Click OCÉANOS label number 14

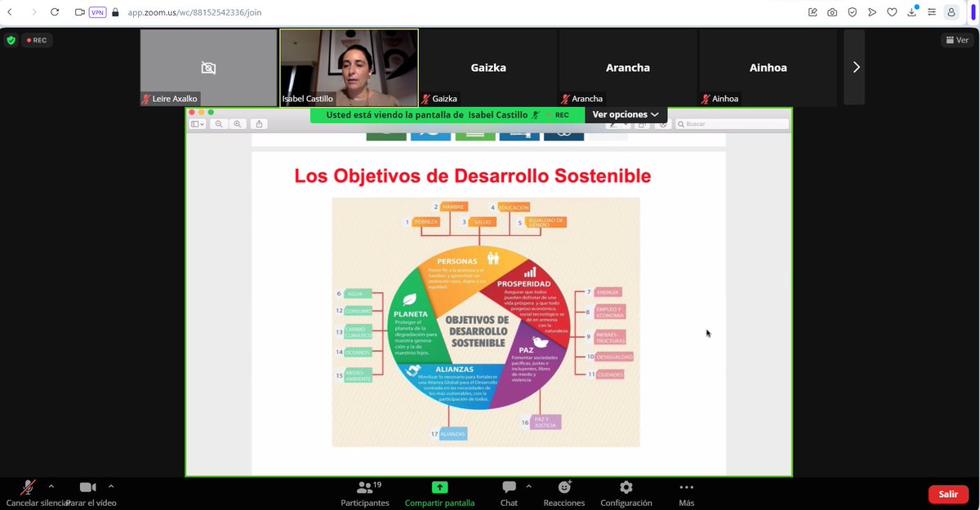(357, 353)
